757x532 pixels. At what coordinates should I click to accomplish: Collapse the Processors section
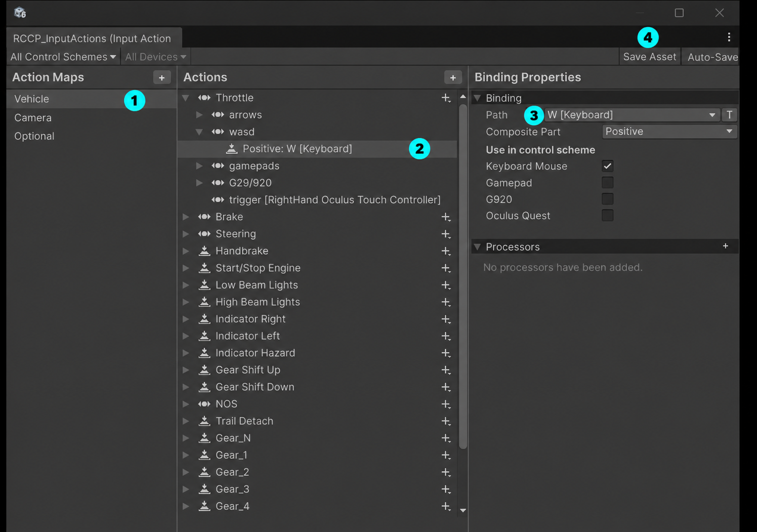477,247
